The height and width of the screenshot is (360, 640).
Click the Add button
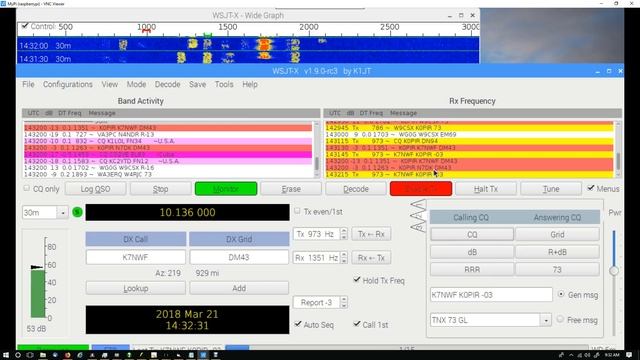[239, 288]
